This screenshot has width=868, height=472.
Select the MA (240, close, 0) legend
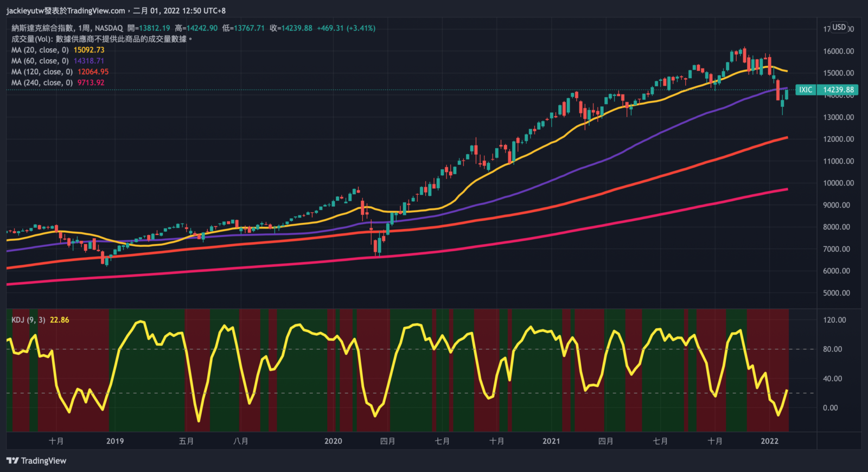42,82
